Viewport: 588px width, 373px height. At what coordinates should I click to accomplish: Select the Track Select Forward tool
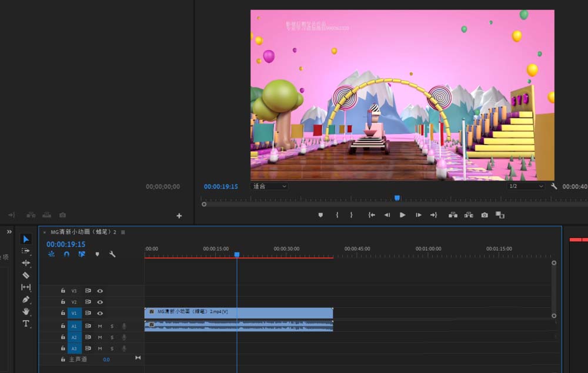[25, 251]
